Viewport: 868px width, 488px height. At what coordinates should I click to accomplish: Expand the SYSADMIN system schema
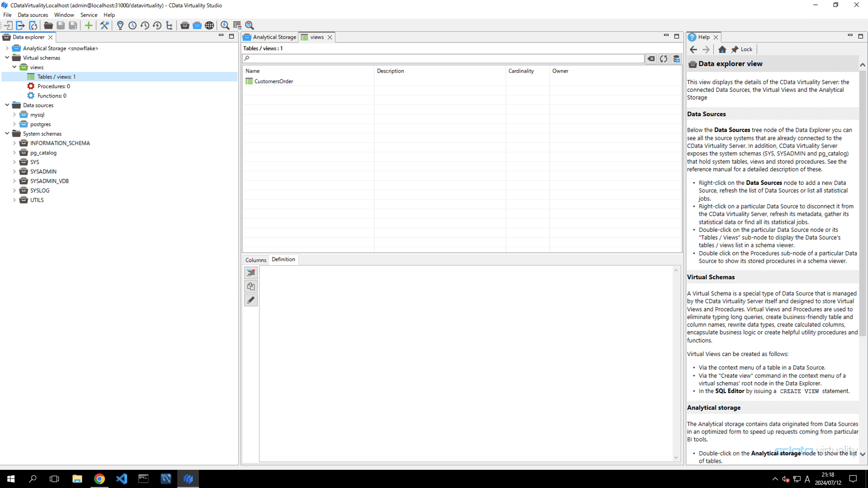click(14, 171)
